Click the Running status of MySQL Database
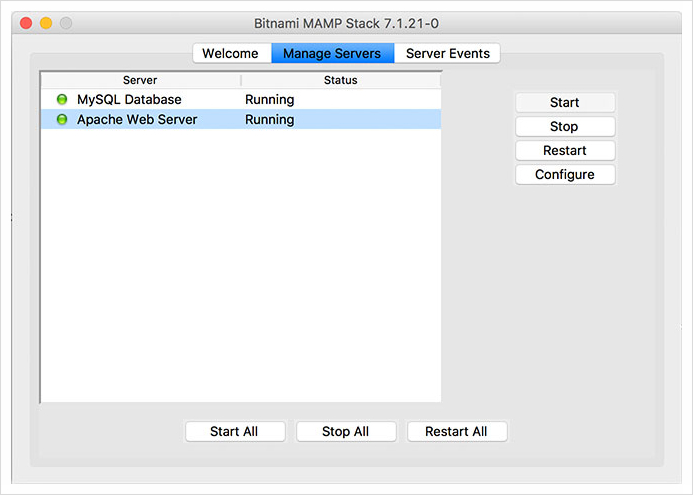 point(270,100)
